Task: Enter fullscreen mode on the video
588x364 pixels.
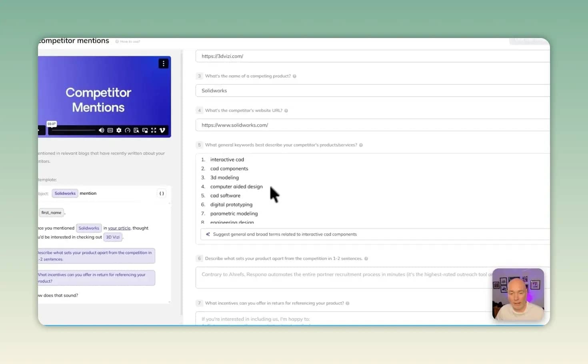Action: click(x=154, y=130)
